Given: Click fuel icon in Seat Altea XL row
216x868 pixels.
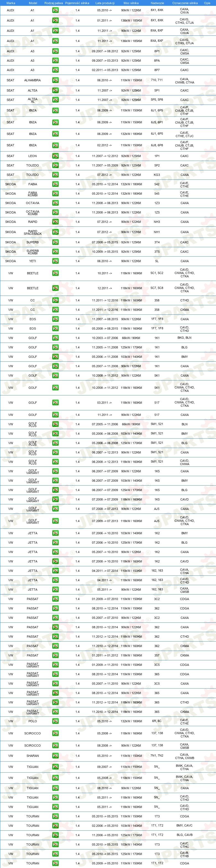Looking at the screenshot, I should [55, 100].
